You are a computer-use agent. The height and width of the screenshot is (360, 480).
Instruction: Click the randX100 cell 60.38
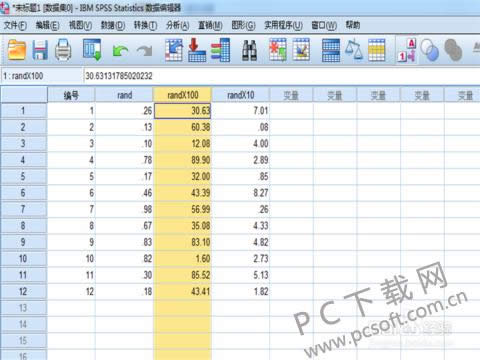point(182,127)
